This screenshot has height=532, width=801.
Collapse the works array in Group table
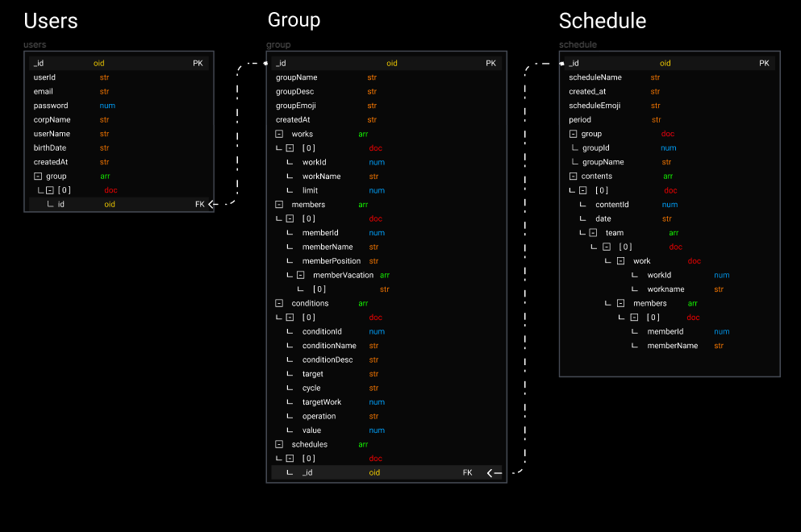click(279, 134)
